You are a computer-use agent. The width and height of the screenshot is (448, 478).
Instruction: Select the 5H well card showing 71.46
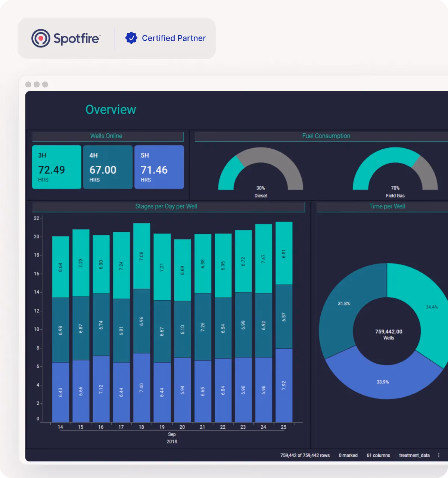[x=159, y=167]
